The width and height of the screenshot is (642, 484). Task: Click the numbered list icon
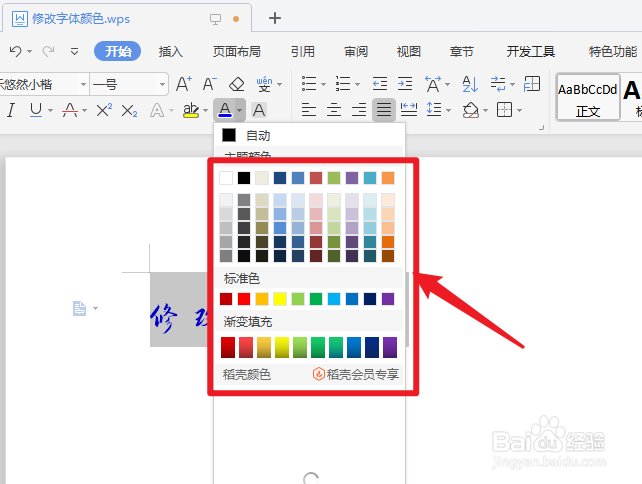pos(343,84)
